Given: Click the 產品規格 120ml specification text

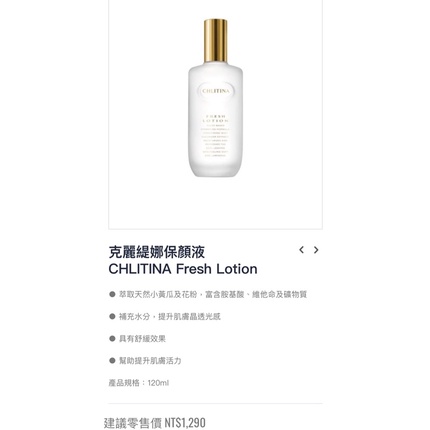Looking at the screenshot, I should (x=139, y=383).
